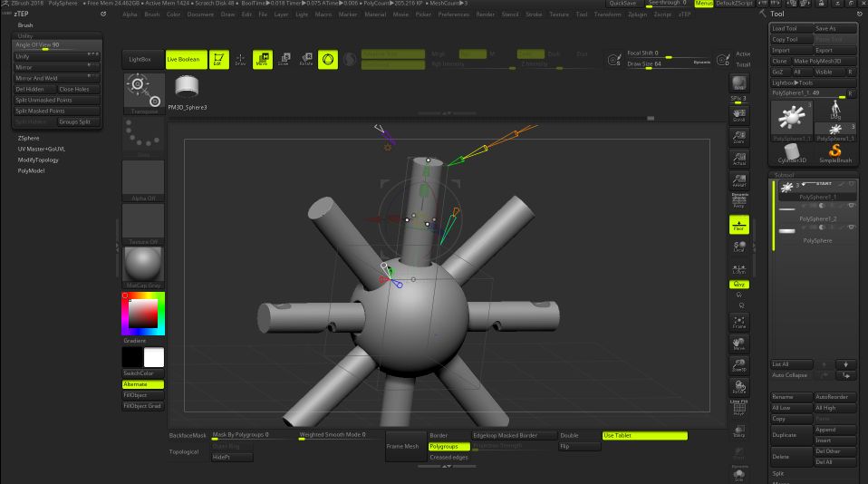Open the MatCap Gray material selector
The height and width of the screenshot is (484, 868).
(143, 268)
